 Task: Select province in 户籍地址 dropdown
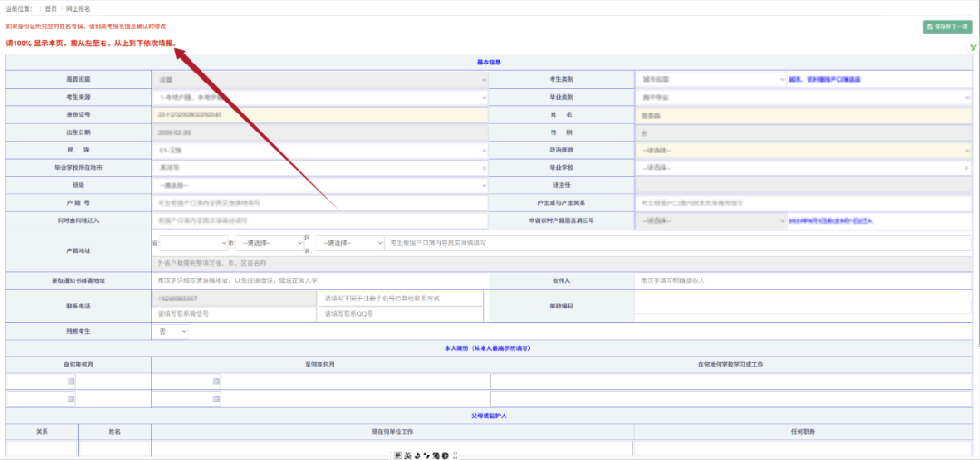pyautogui.click(x=192, y=243)
